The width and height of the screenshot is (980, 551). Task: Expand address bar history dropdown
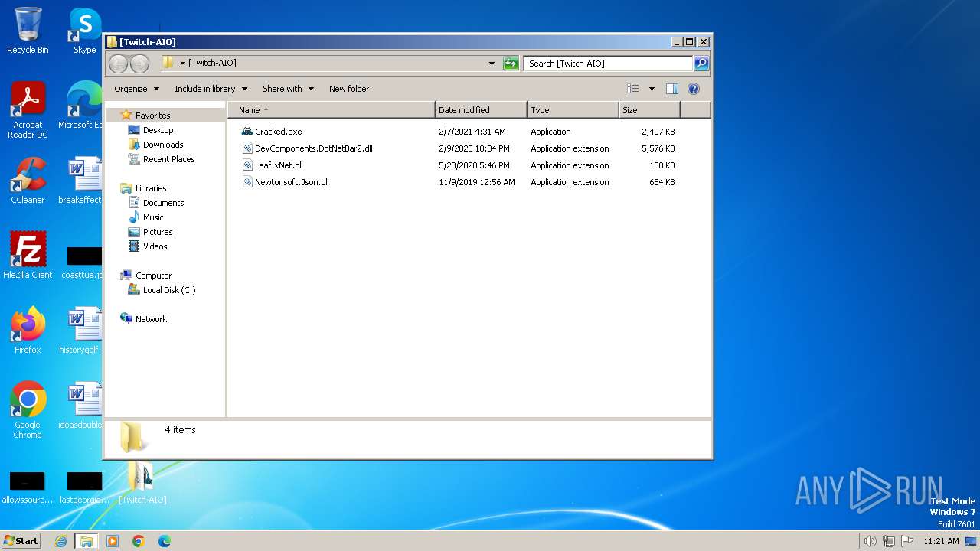point(492,64)
